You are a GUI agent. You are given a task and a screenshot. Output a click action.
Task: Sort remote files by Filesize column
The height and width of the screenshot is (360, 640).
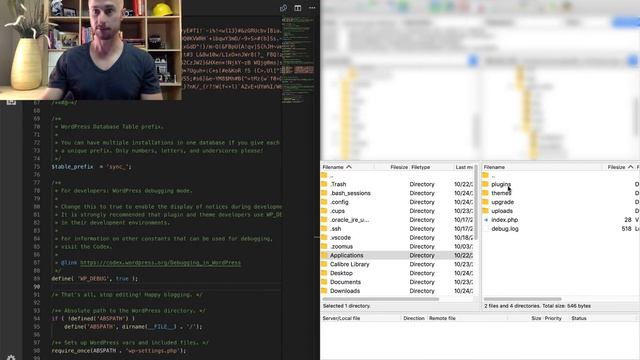pos(619,167)
